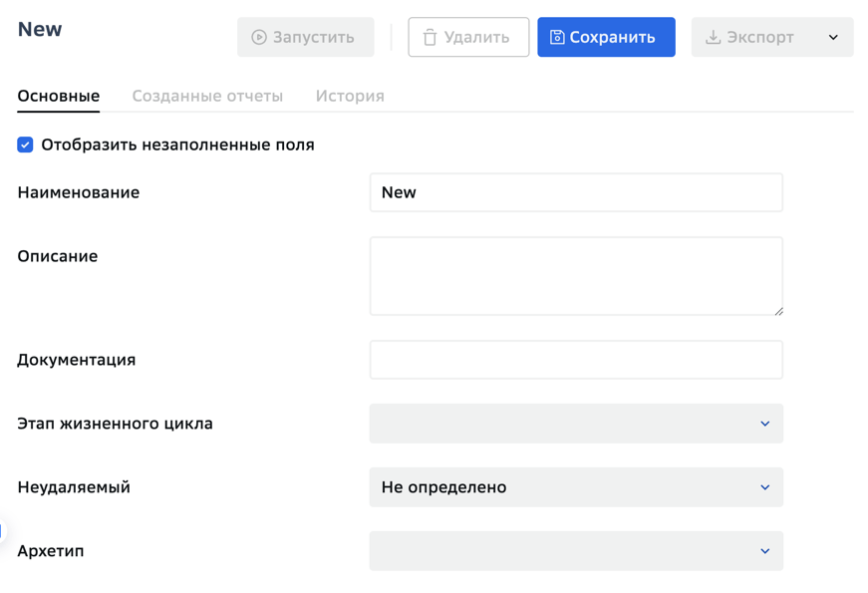Image resolution: width=868 pixels, height=593 pixels.
Task: Expand the Архетип dropdown
Action: tap(576, 551)
